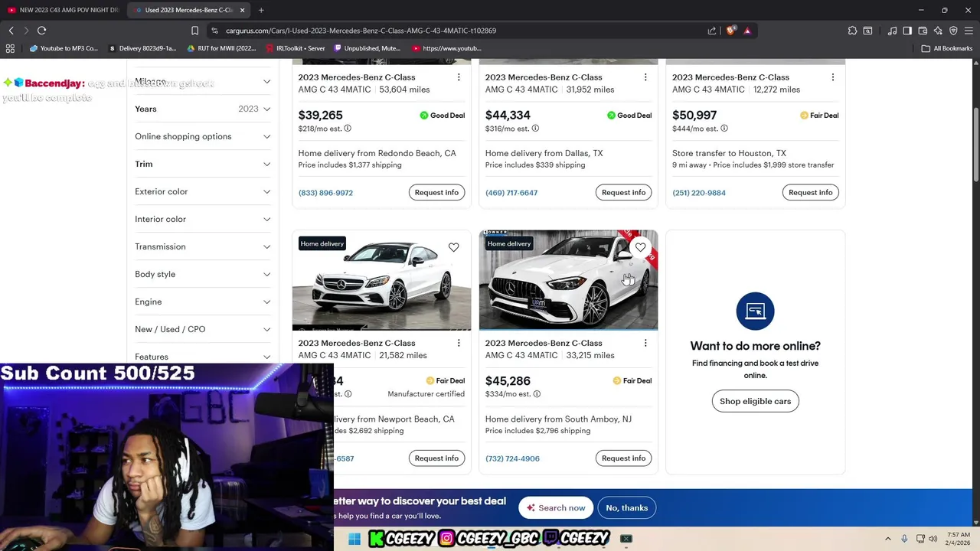Image resolution: width=980 pixels, height=551 pixels.
Task: Expand the Trim filter
Action: [203, 164]
